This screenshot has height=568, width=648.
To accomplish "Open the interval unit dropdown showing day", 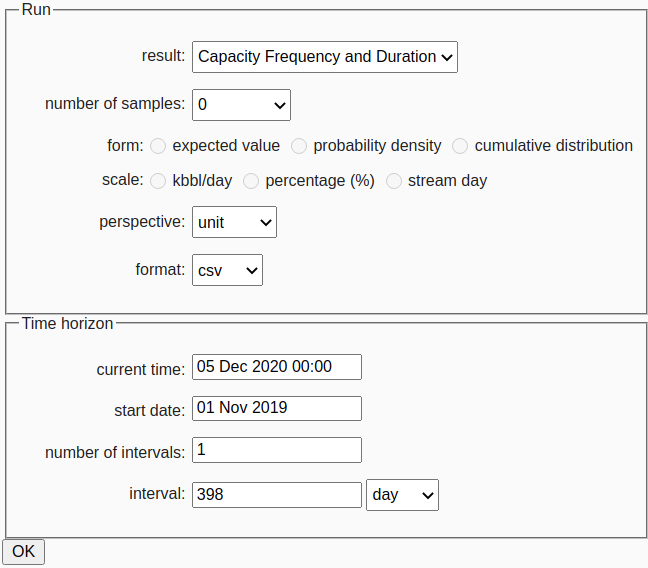I will pyautogui.click(x=402, y=495).
